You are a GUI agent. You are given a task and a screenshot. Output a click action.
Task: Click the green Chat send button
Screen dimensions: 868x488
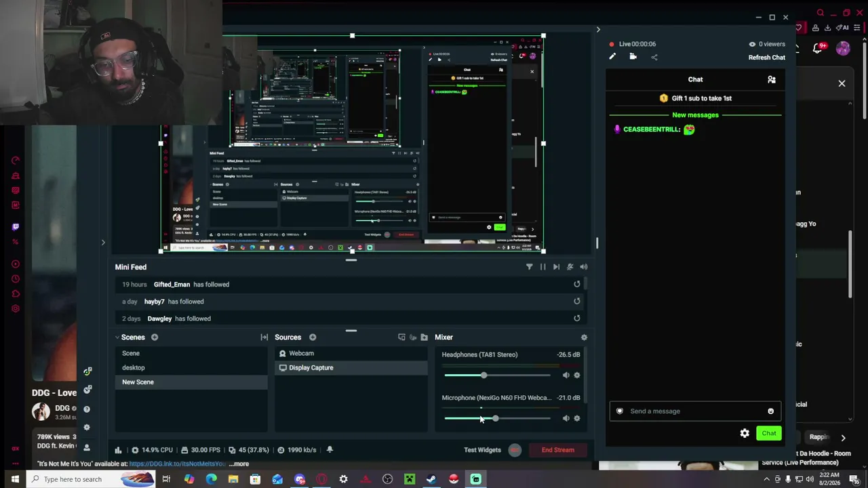[x=768, y=433]
